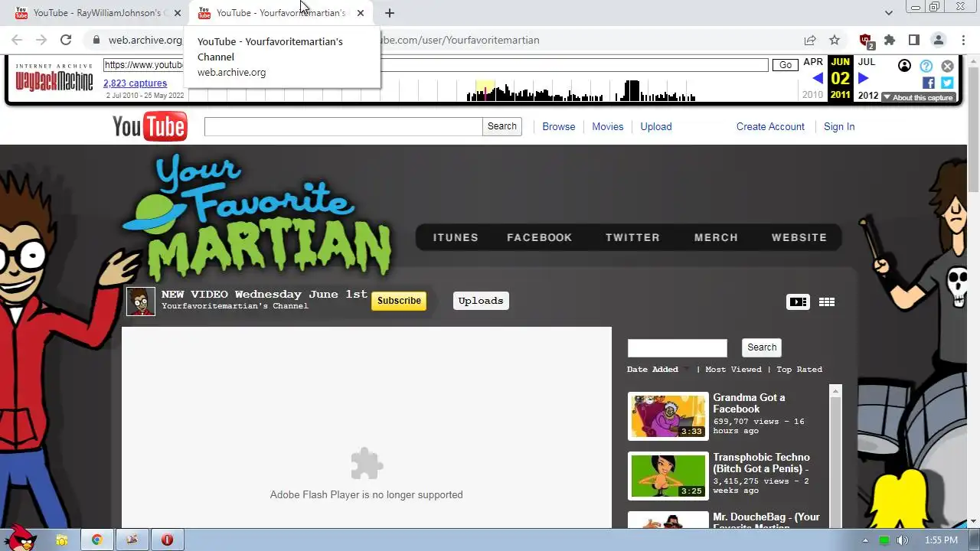Click the Create Account link
The width and height of the screenshot is (980, 551).
[x=770, y=126]
